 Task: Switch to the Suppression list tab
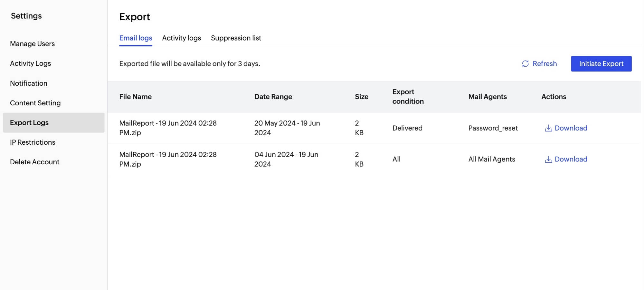point(236,38)
